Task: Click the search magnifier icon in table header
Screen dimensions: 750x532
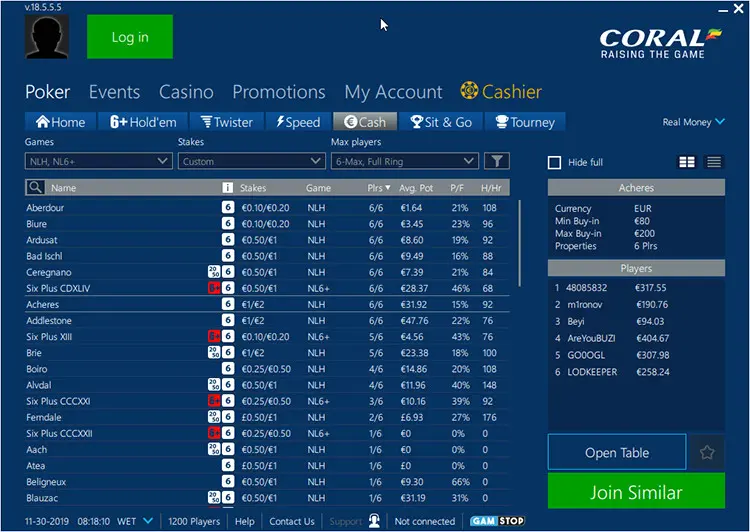Action: tap(35, 187)
